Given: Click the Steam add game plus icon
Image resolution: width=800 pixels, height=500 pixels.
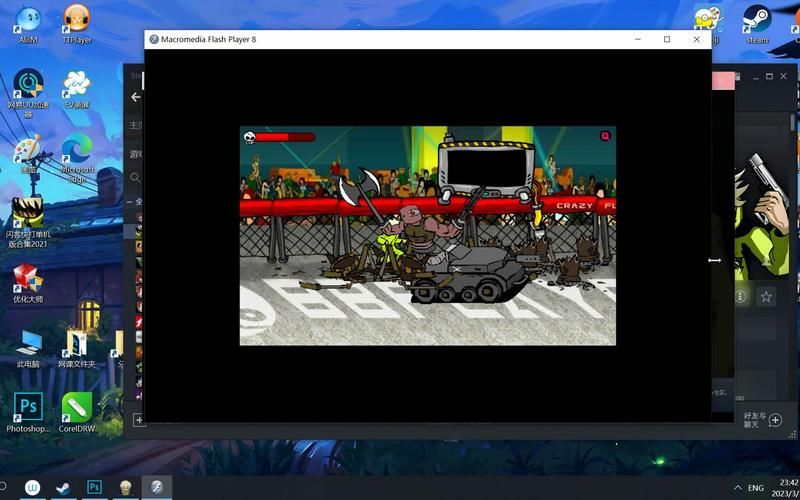Looking at the screenshot, I should pos(138,419).
